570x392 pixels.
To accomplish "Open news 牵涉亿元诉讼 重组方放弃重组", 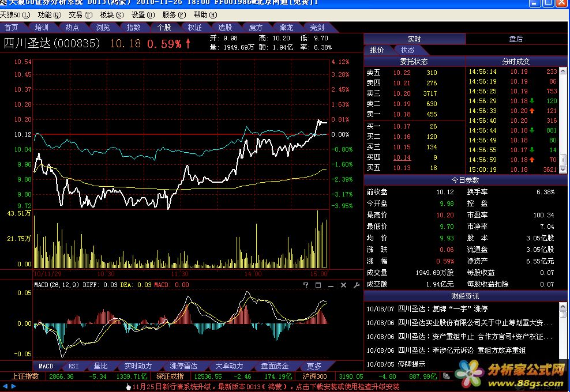I will point(446,350).
